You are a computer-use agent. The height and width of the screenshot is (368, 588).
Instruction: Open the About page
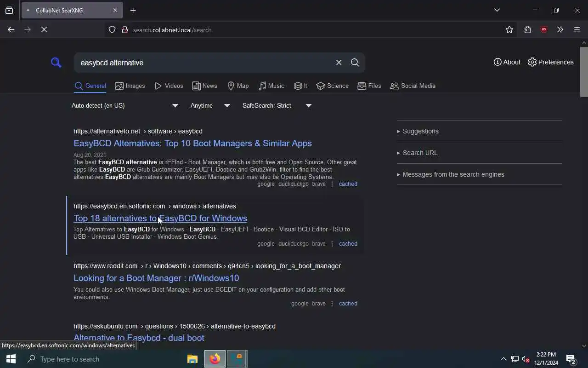tap(507, 62)
